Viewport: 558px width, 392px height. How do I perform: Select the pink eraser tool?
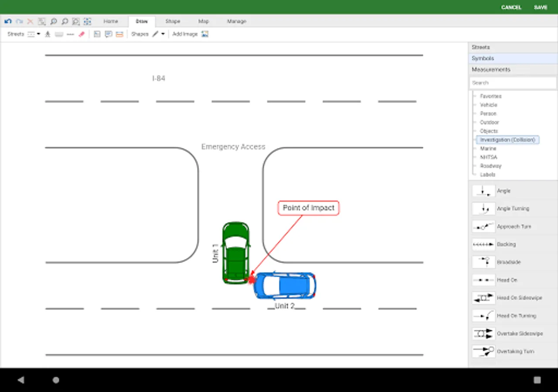pos(82,34)
